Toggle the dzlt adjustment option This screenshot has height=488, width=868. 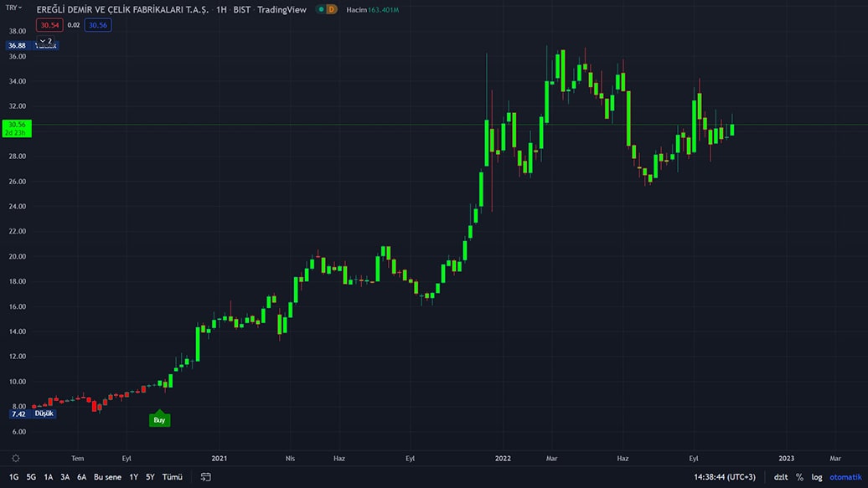coord(781,477)
